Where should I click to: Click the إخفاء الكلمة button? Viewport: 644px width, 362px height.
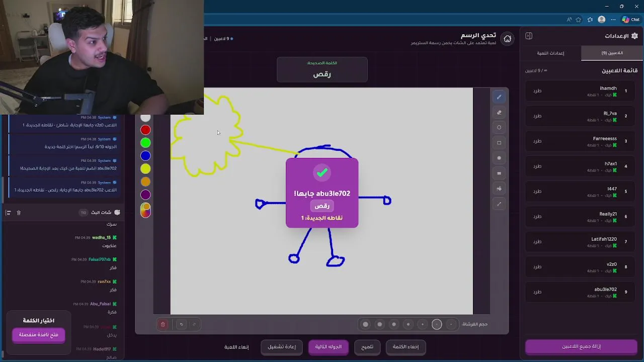click(406, 347)
